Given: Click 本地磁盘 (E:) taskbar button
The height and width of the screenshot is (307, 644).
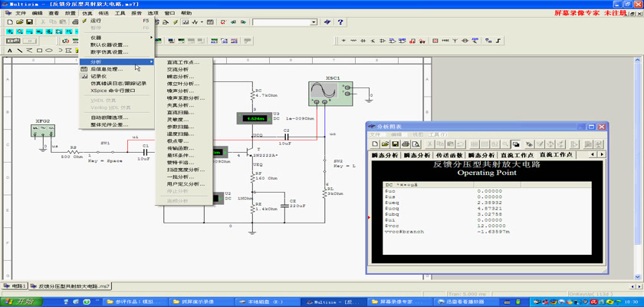Looking at the screenshot, I should [x=268, y=302].
